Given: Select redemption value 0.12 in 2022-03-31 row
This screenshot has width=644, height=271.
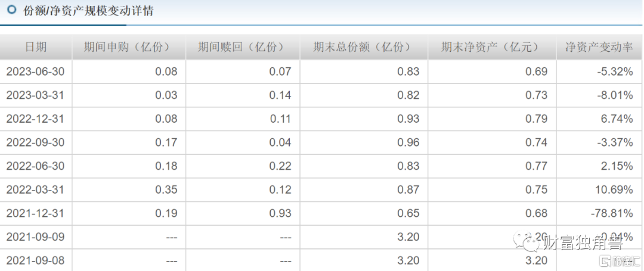Looking at the screenshot, I should point(280,190).
